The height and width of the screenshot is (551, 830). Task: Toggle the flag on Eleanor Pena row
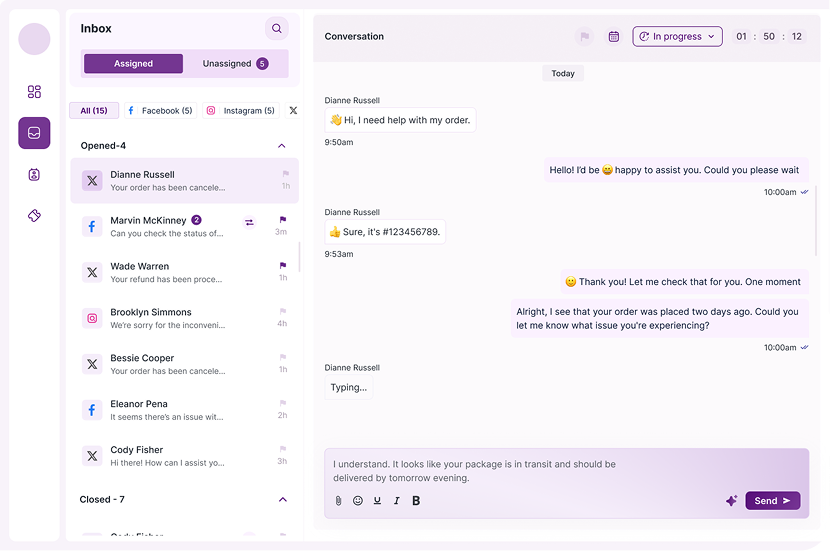click(x=283, y=403)
